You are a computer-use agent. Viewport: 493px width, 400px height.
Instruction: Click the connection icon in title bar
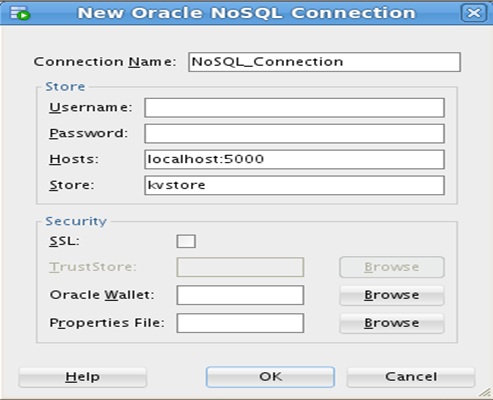click(x=20, y=13)
